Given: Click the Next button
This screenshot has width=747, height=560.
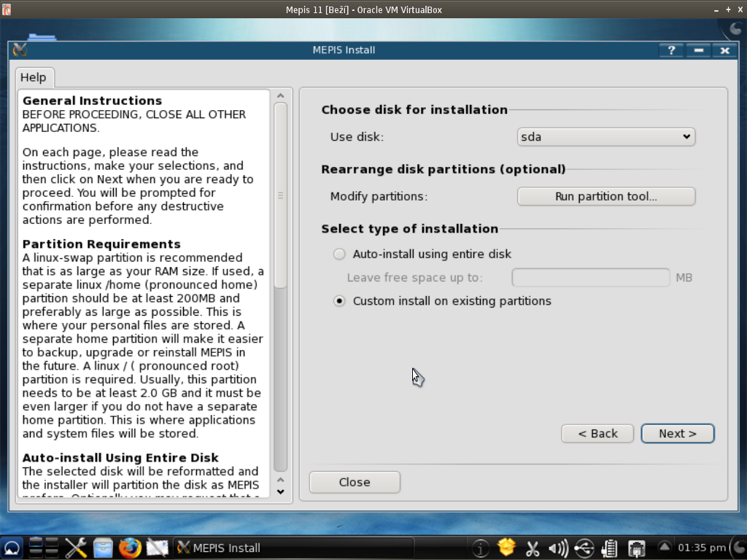Looking at the screenshot, I should pos(678,434).
